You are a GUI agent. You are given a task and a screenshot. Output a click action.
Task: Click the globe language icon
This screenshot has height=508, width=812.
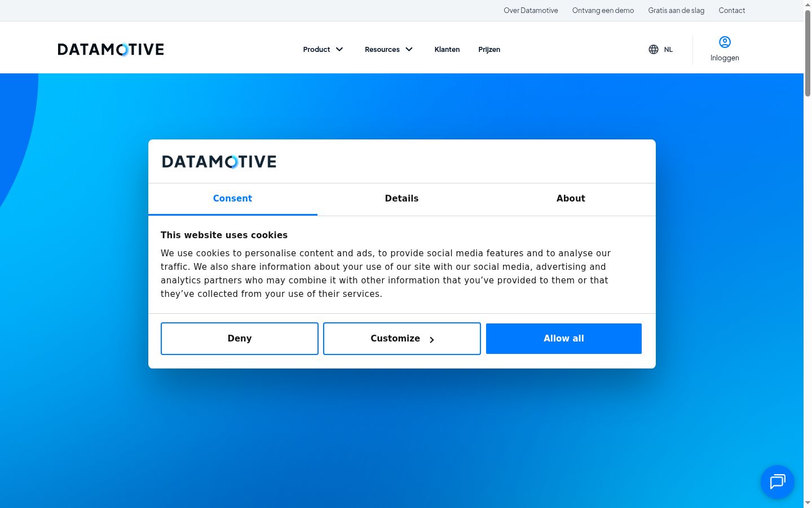click(x=654, y=50)
